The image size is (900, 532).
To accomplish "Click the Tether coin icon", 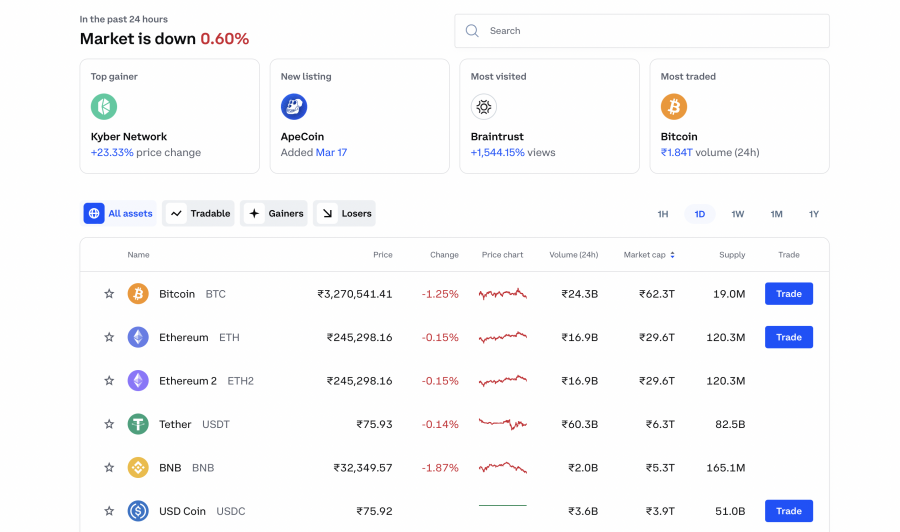I will [138, 424].
